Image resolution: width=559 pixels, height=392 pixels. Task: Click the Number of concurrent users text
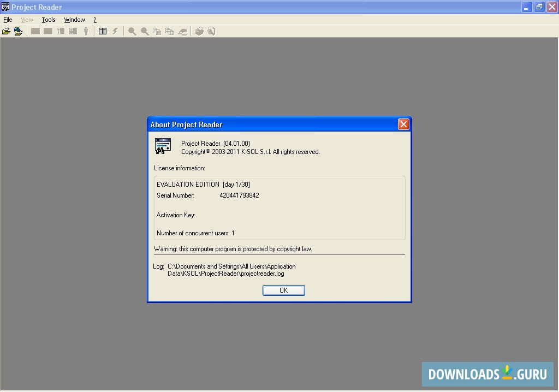195,233
